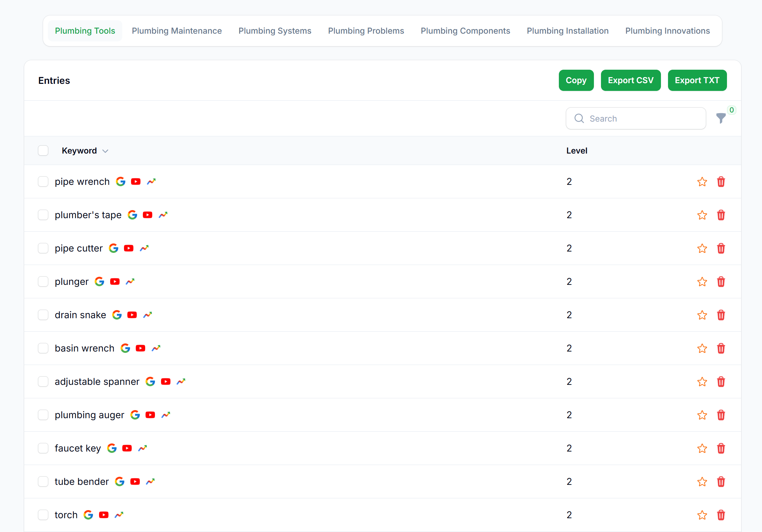Open YouTube search for plumbing auger

pyautogui.click(x=150, y=415)
